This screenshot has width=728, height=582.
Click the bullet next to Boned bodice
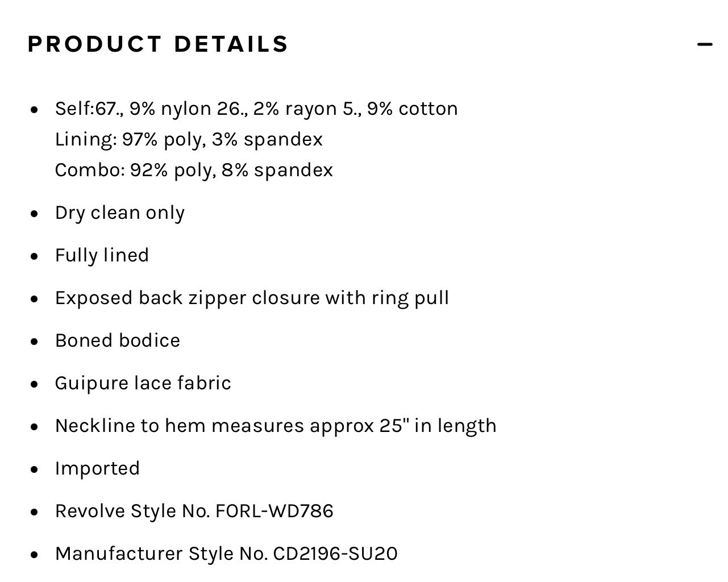[35, 342]
